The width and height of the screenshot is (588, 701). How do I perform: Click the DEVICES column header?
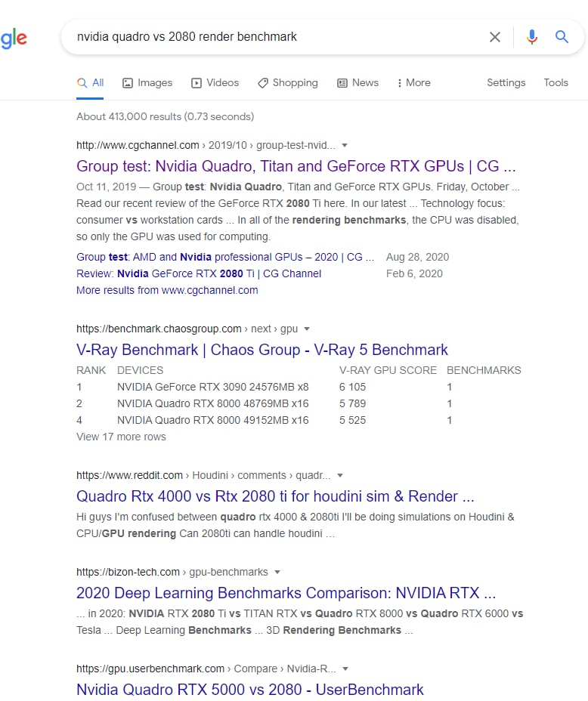tap(140, 371)
